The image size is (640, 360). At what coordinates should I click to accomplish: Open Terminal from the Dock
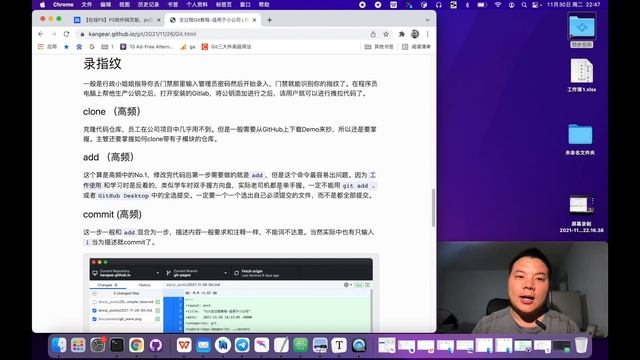[x=117, y=345]
